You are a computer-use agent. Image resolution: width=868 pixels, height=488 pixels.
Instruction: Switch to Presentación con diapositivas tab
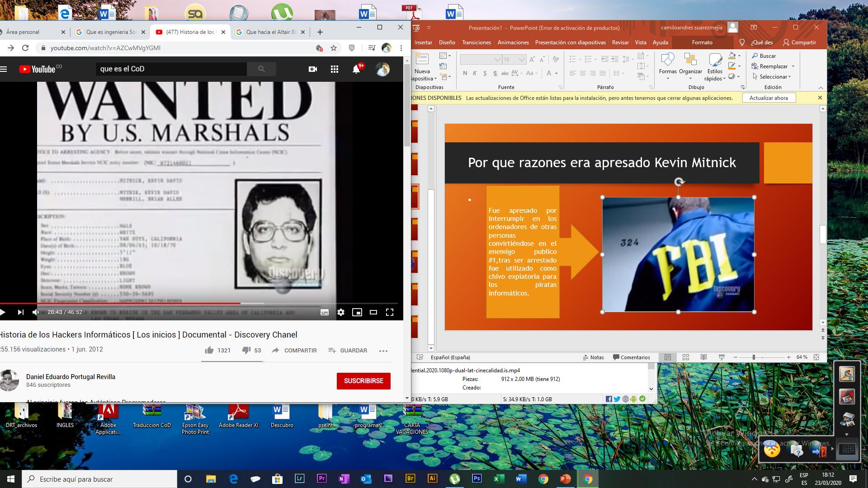tap(570, 42)
